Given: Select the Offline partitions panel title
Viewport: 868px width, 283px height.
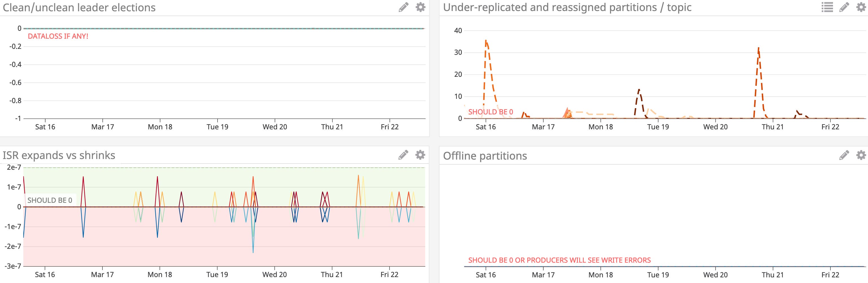Looking at the screenshot, I should click(485, 156).
